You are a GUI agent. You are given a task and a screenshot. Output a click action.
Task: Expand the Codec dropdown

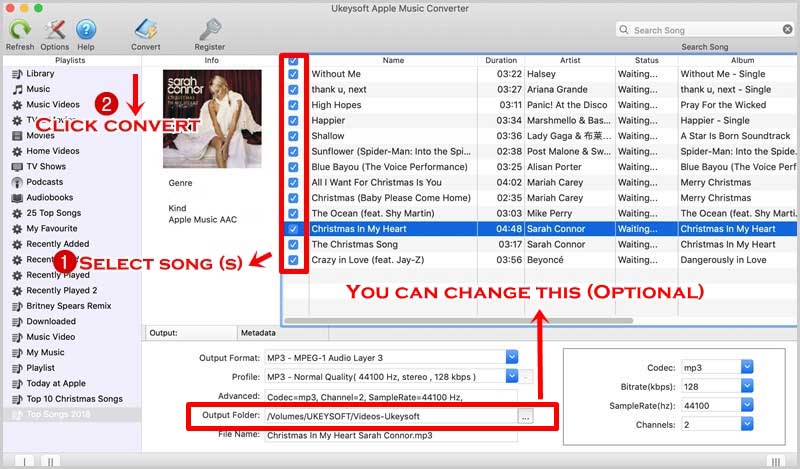(747, 366)
